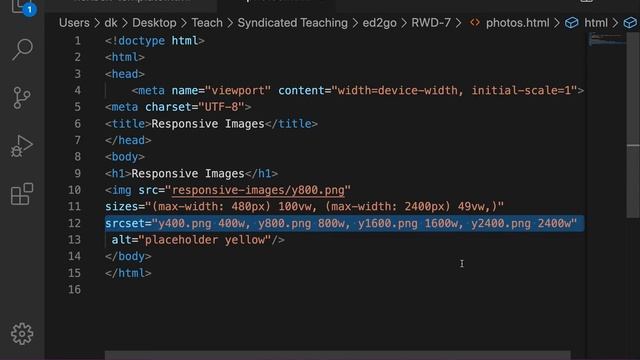640x360 pixels.
Task: Click the opening body tag on line 8
Action: pyautogui.click(x=125, y=157)
